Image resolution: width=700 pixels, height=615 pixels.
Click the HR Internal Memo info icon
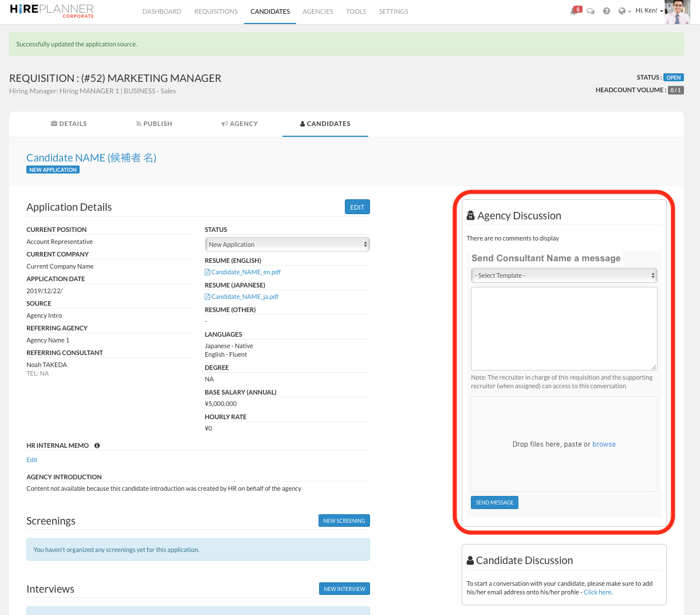pyautogui.click(x=97, y=446)
